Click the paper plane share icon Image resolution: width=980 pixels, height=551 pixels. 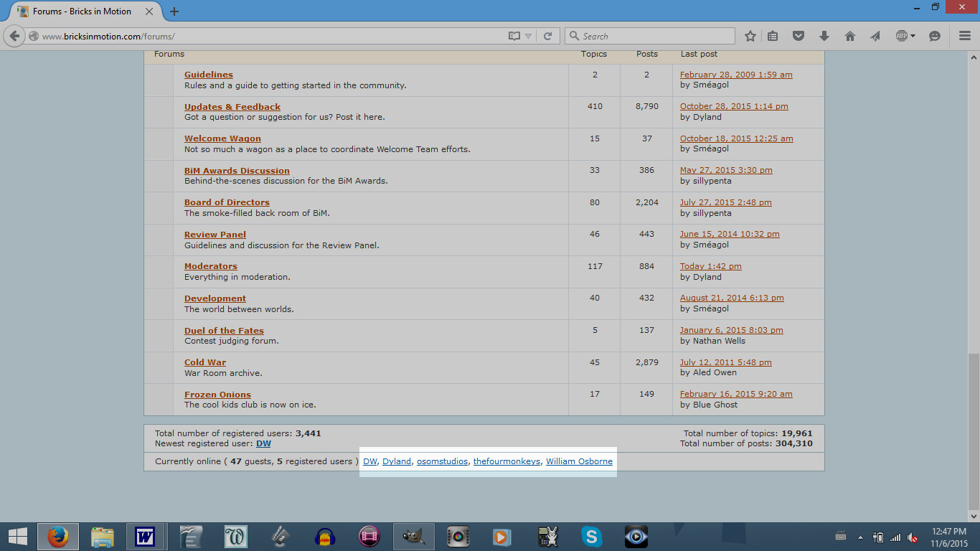click(x=875, y=36)
